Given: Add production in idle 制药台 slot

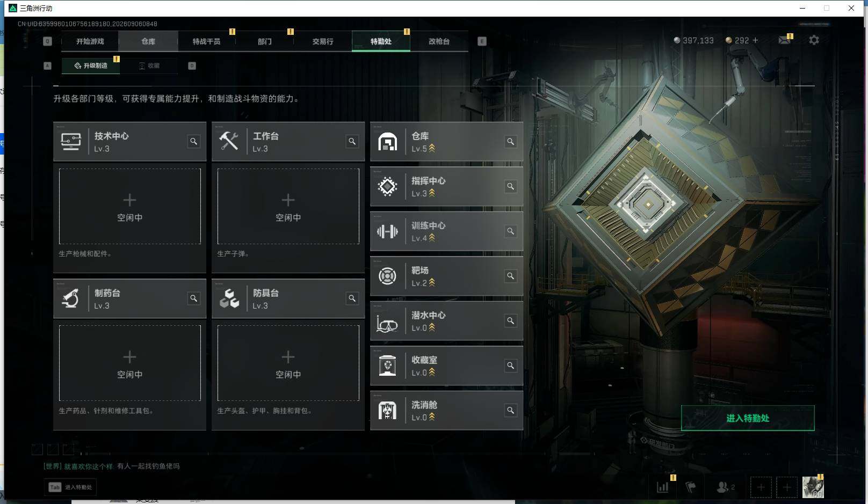Looking at the screenshot, I should tap(130, 363).
